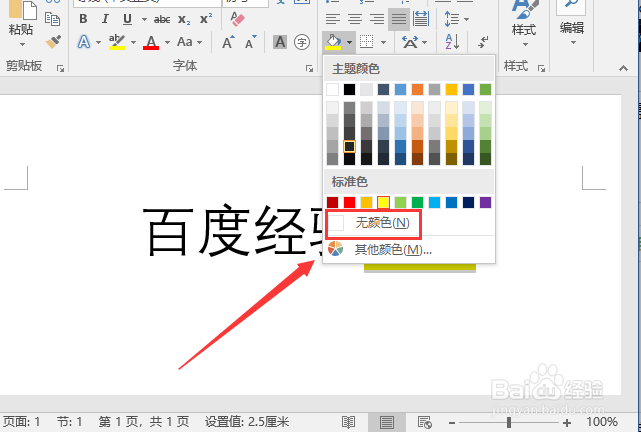
Task: Apply strikethrough formatting
Action: 162,19
